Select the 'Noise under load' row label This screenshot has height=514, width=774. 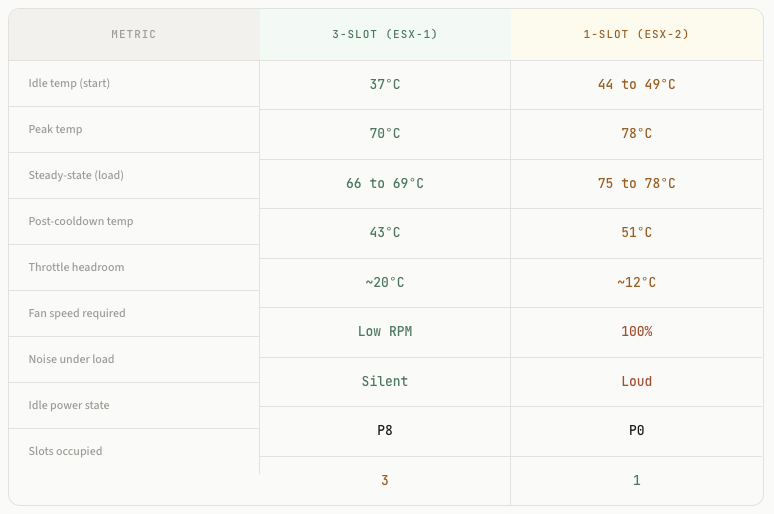72,359
